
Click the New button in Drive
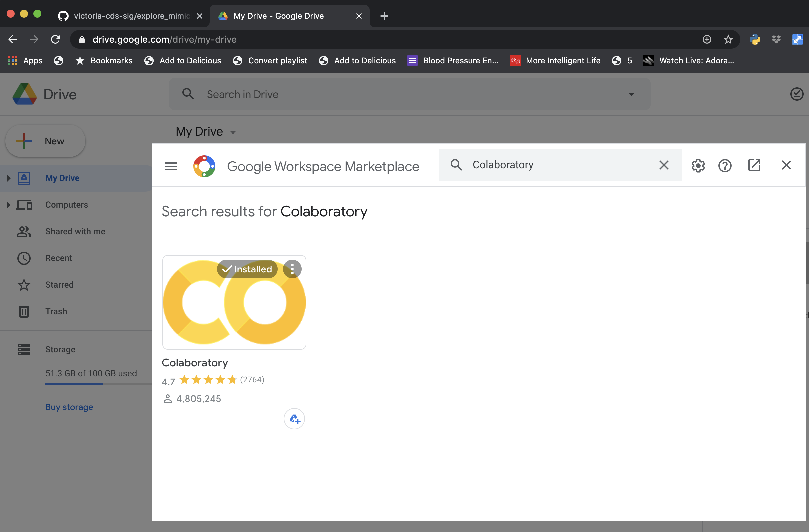click(x=45, y=141)
